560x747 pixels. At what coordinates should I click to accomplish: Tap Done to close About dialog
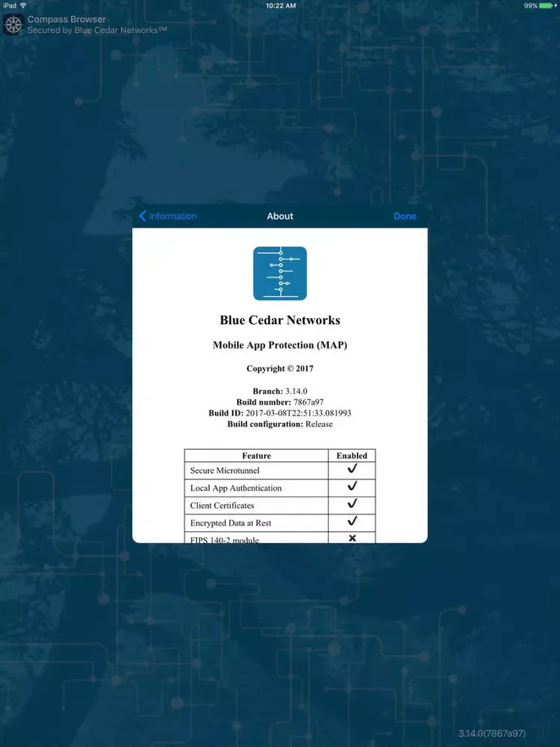click(x=405, y=217)
